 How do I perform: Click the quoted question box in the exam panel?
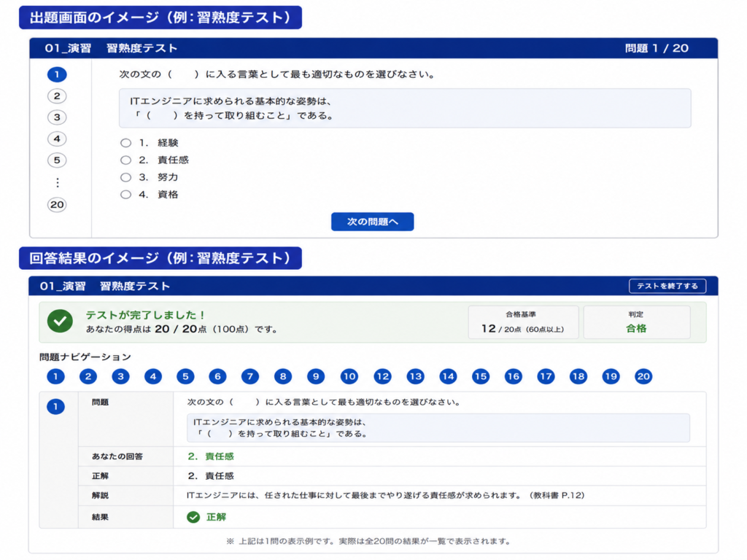coord(405,108)
